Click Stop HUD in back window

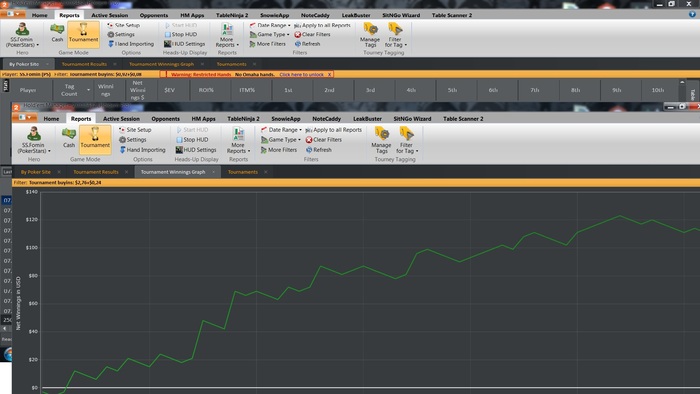[x=181, y=34]
